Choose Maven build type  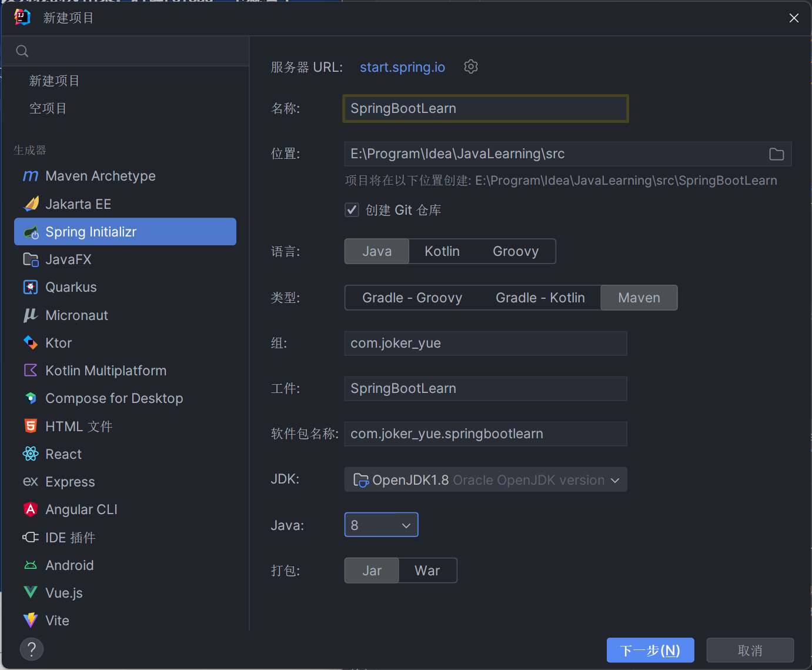[639, 298]
